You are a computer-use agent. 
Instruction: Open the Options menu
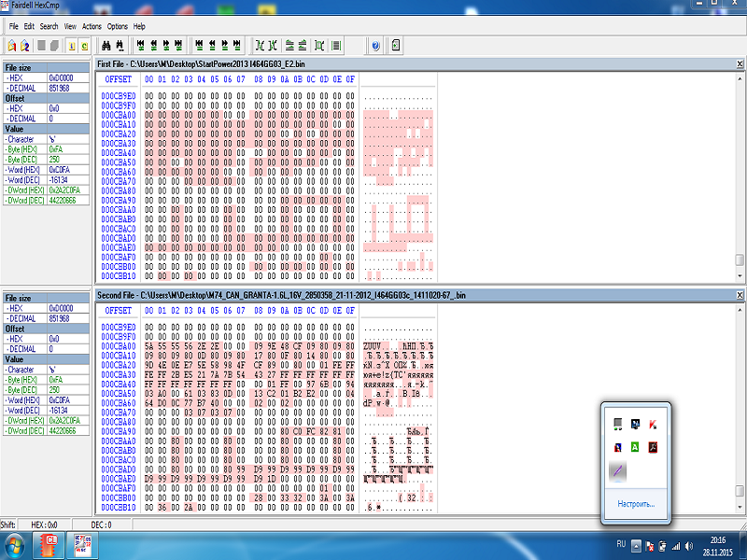(118, 26)
